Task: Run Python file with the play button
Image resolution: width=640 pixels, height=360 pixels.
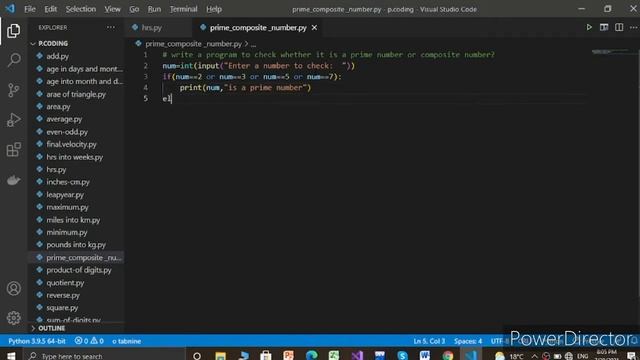Action: click(x=589, y=27)
